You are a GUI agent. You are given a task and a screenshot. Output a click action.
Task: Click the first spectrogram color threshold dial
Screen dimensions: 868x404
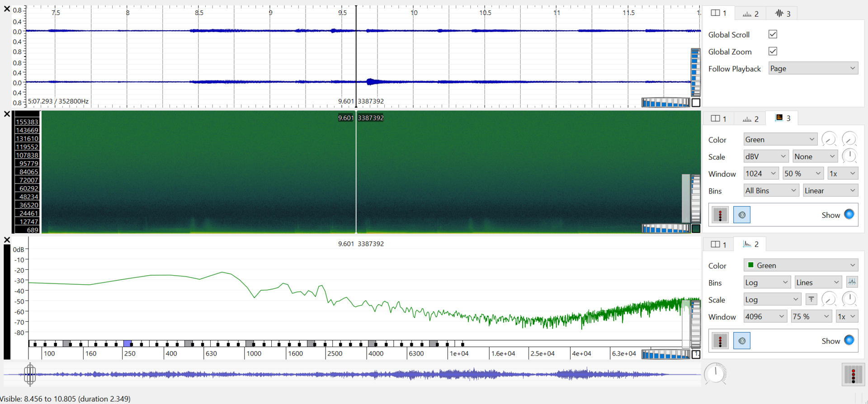pos(829,139)
